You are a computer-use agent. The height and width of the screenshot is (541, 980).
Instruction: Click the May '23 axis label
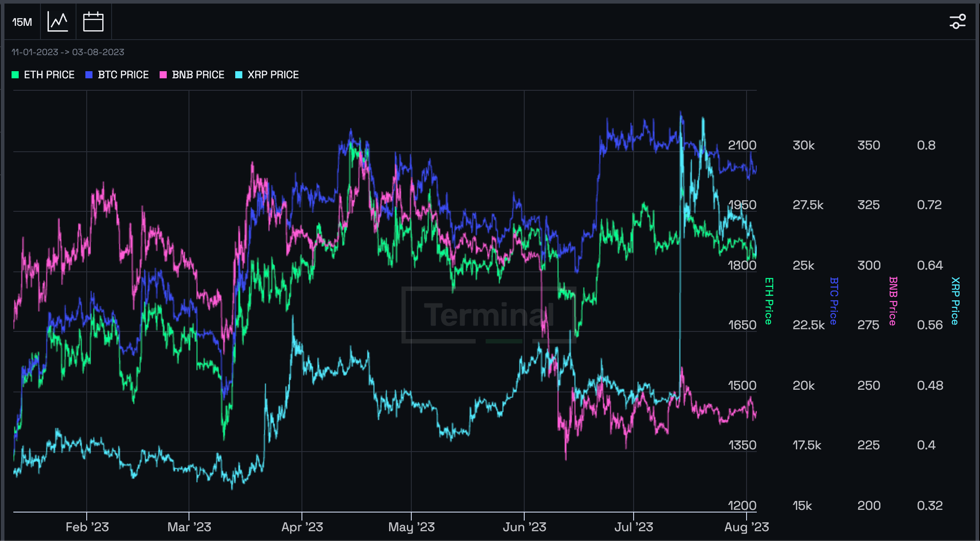tap(411, 527)
